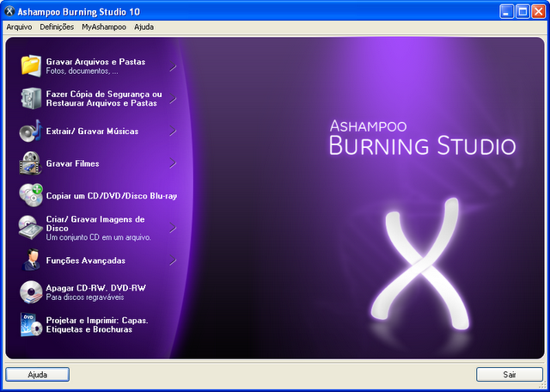
Task: Click the two discs copy icon
Action: coord(31,195)
